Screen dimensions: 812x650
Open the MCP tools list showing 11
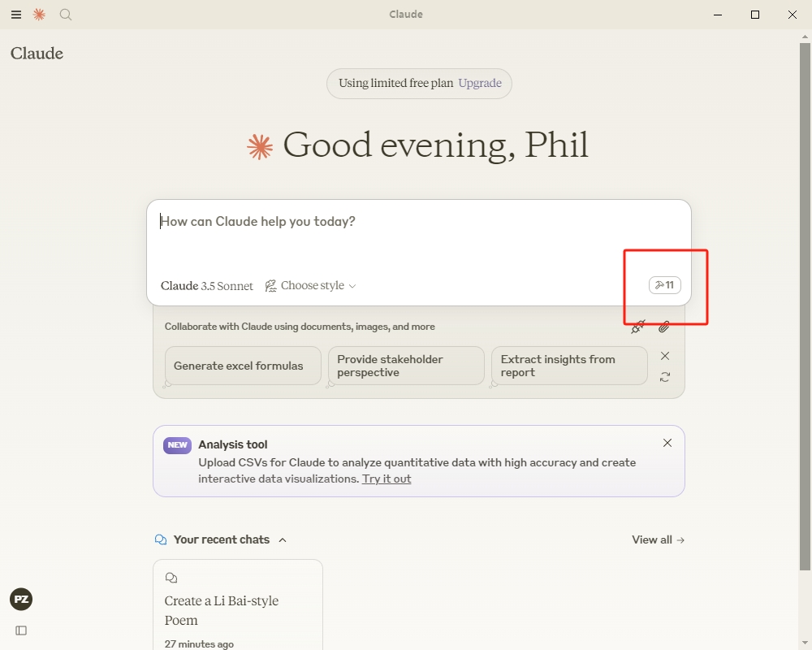(x=665, y=285)
